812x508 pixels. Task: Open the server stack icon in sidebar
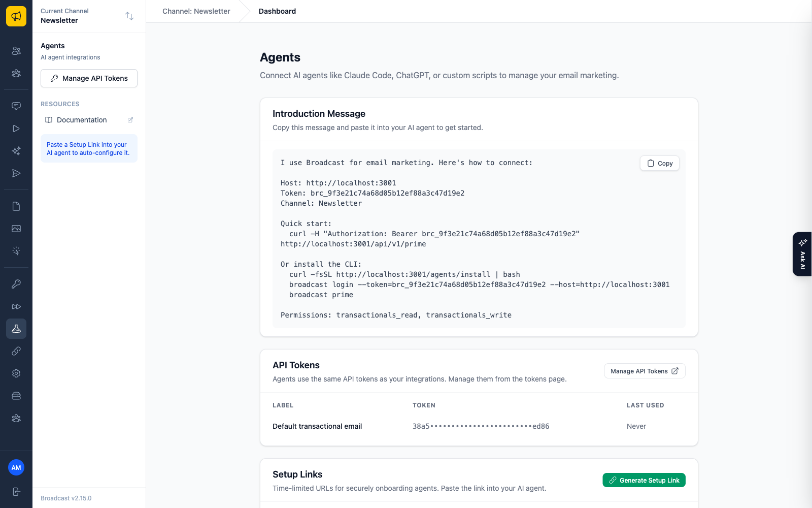(16, 396)
